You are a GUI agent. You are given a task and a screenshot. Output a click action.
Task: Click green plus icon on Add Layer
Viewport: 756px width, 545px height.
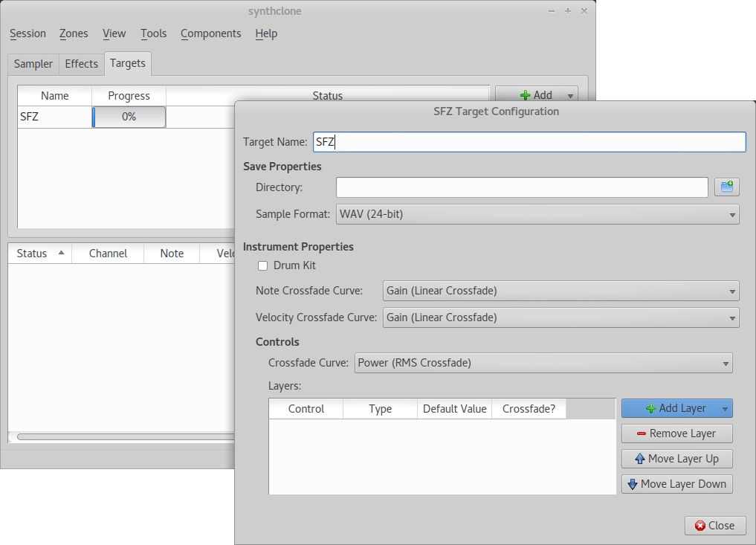click(651, 408)
